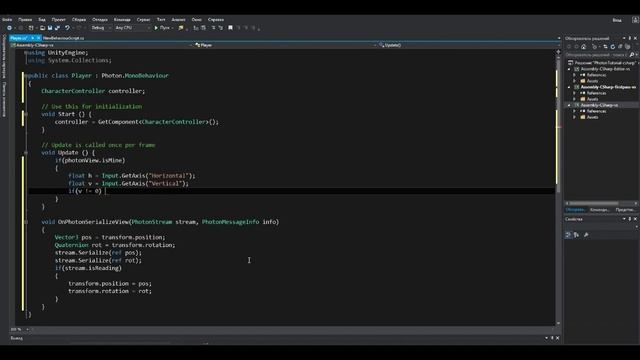
Task: Select the Assets folder under Assembly-CSharp-vs
Action: (592, 117)
